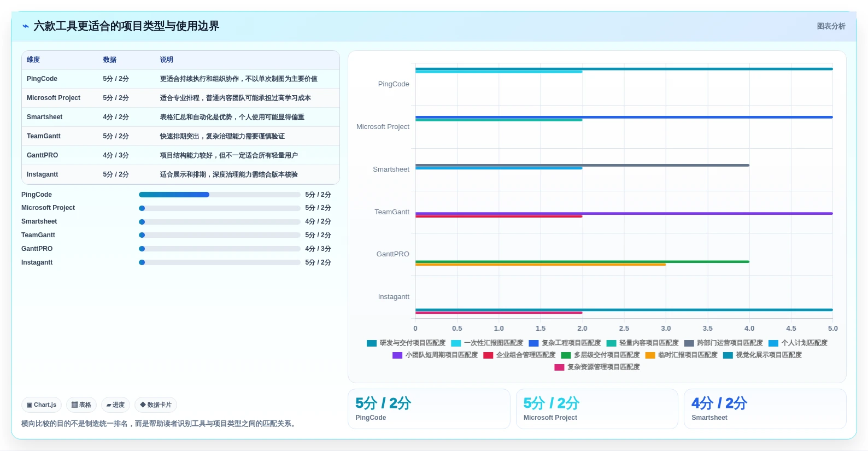Click the Chart.js tag chip

pos(42,405)
